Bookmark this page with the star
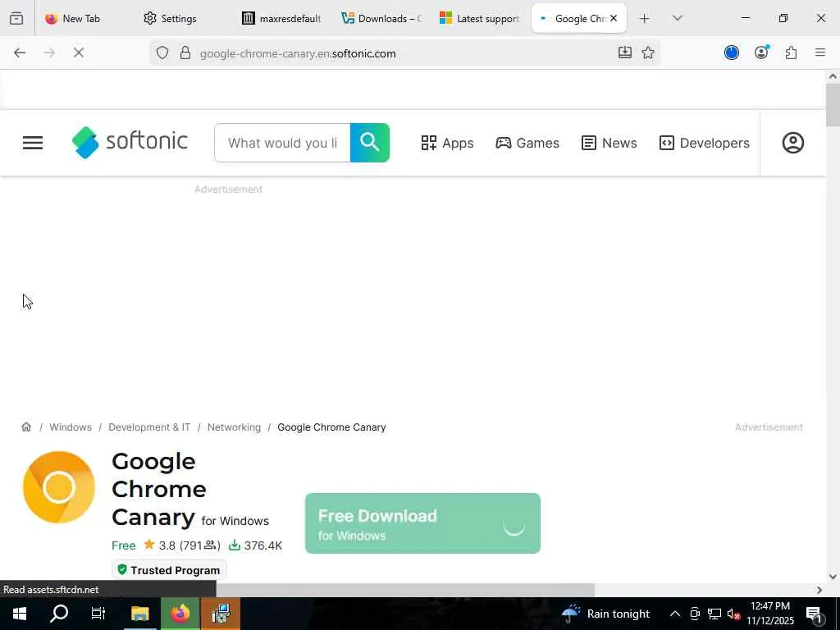This screenshot has height=630, width=840. click(x=648, y=52)
